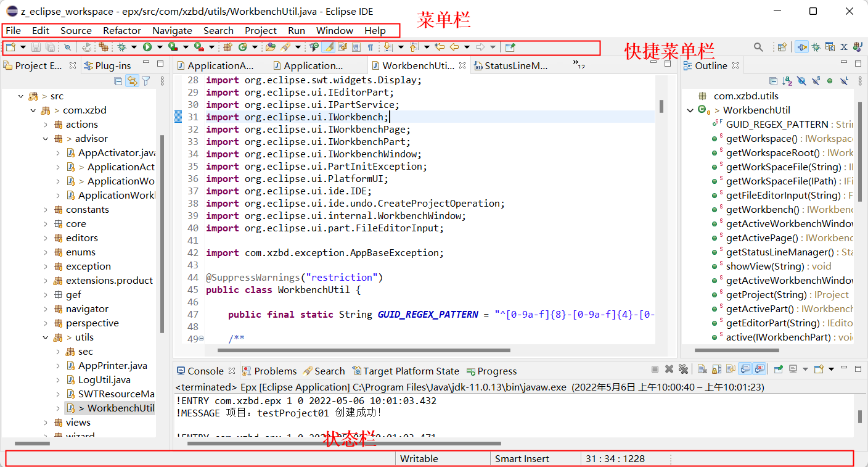The height and width of the screenshot is (467, 868).
Task: Click Next Annotation down arrow icon
Action: (387, 47)
